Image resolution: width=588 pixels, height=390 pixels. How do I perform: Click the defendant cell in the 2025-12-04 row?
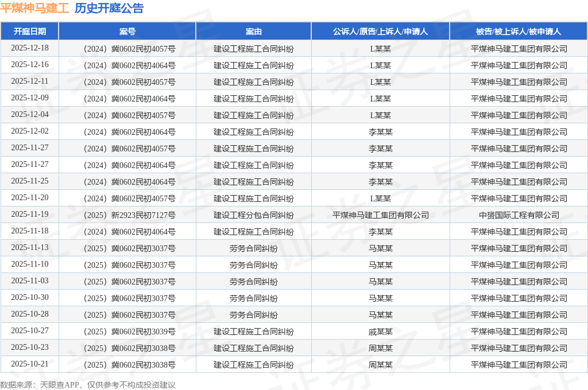(x=519, y=115)
